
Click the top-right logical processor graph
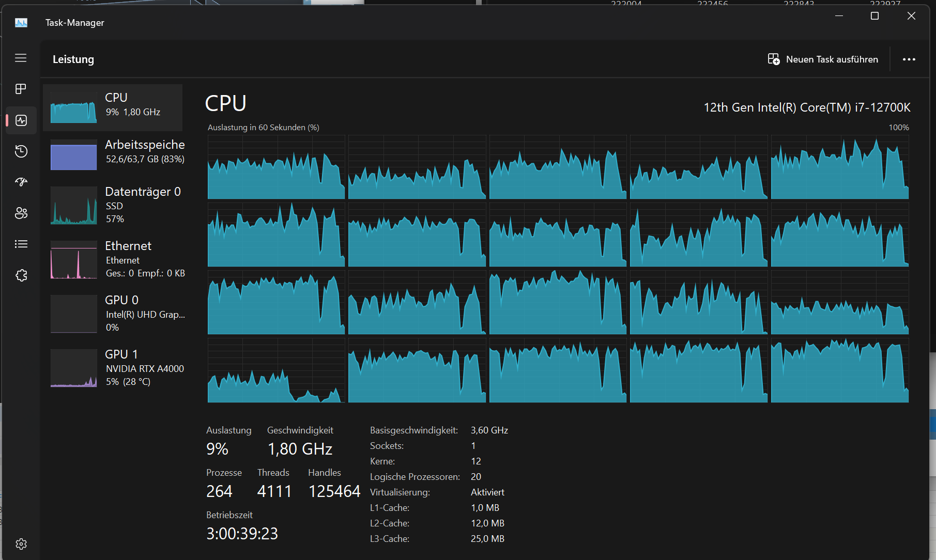point(840,167)
